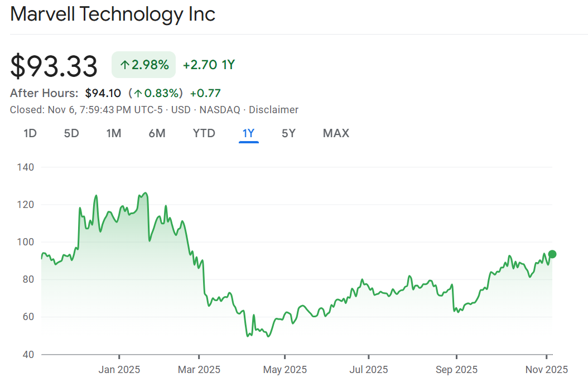588x387 pixels.
Task: Click the $93.33 stock price
Action: click(54, 66)
